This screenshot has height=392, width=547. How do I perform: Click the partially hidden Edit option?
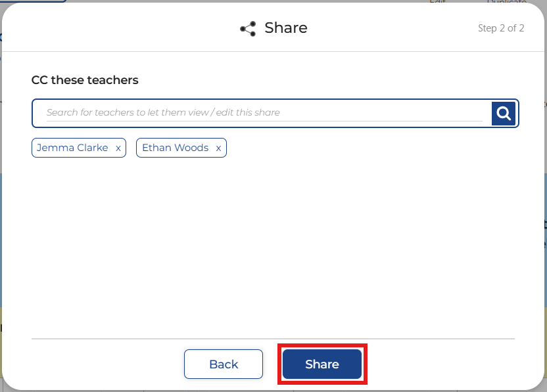point(438,2)
